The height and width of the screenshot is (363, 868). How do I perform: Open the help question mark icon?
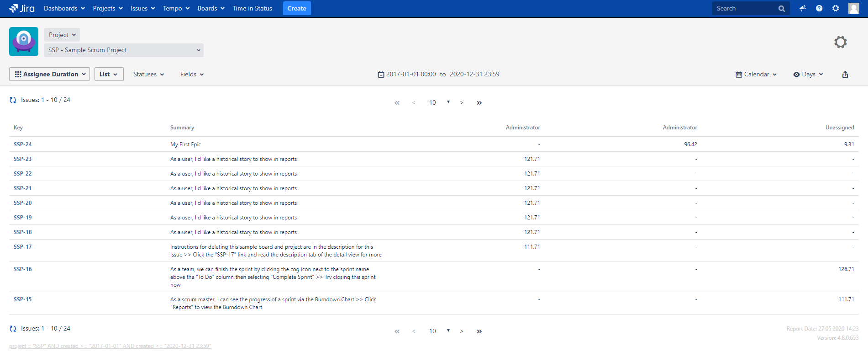(x=819, y=8)
